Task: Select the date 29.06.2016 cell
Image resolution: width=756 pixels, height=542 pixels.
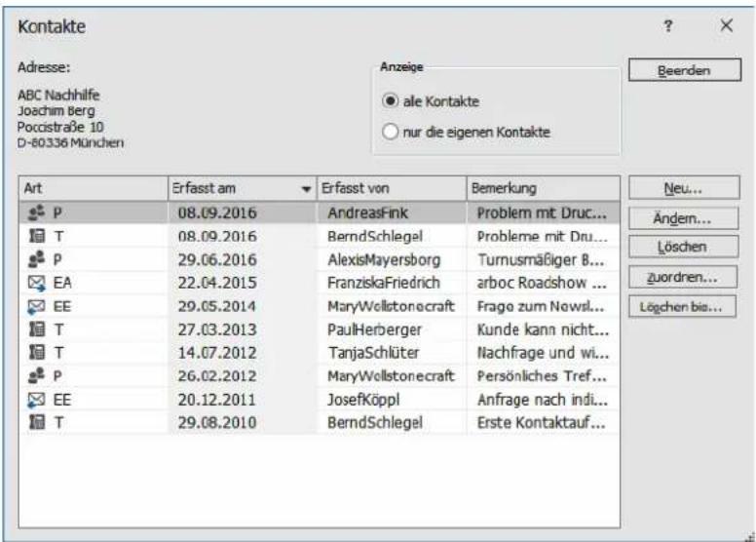Action: click(x=217, y=259)
